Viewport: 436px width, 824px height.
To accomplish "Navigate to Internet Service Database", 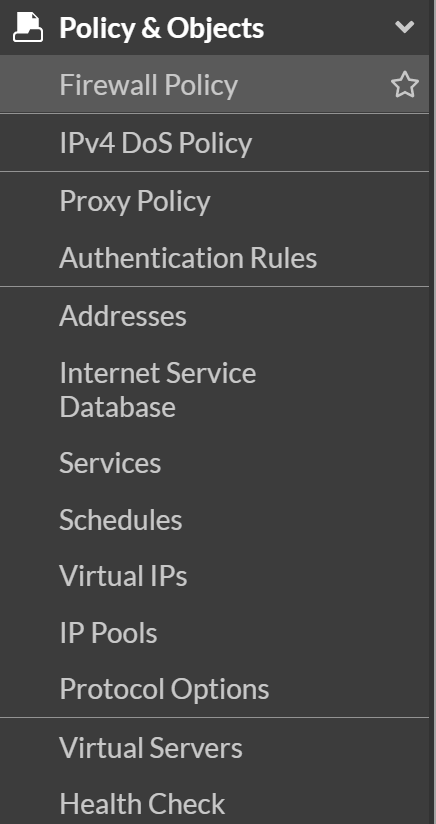I will (x=214, y=389).
